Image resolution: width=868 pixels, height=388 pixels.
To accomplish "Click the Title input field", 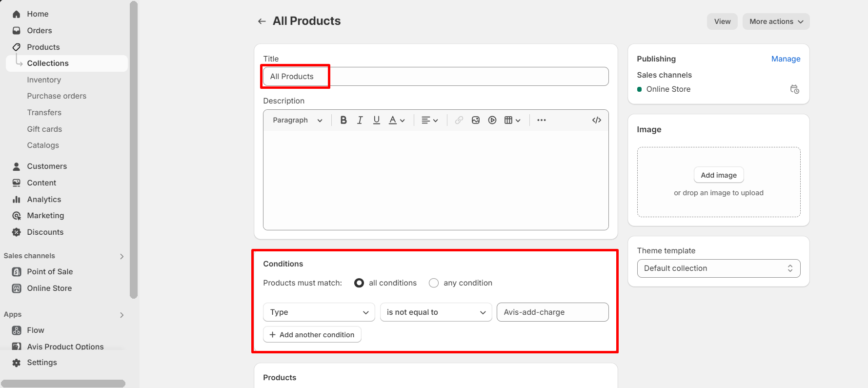I will (435, 77).
